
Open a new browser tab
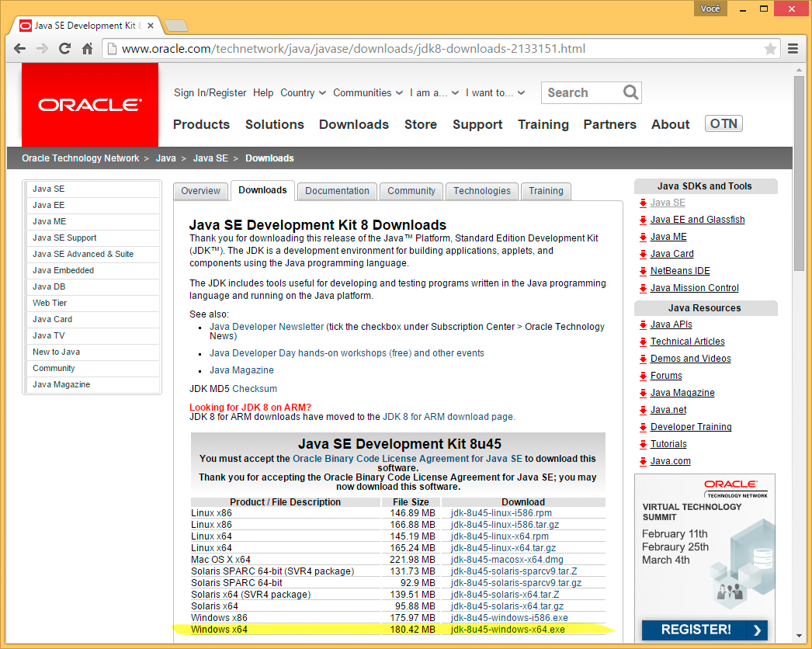(x=175, y=26)
